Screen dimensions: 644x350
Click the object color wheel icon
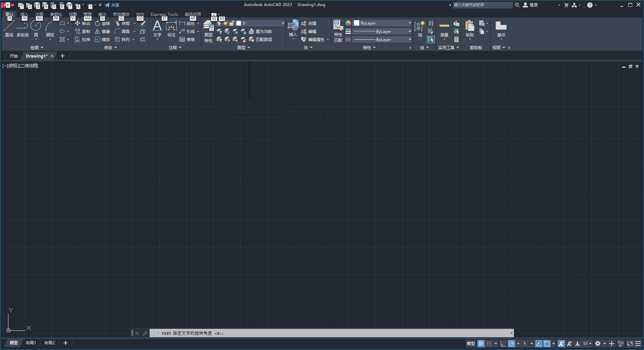tap(348, 23)
